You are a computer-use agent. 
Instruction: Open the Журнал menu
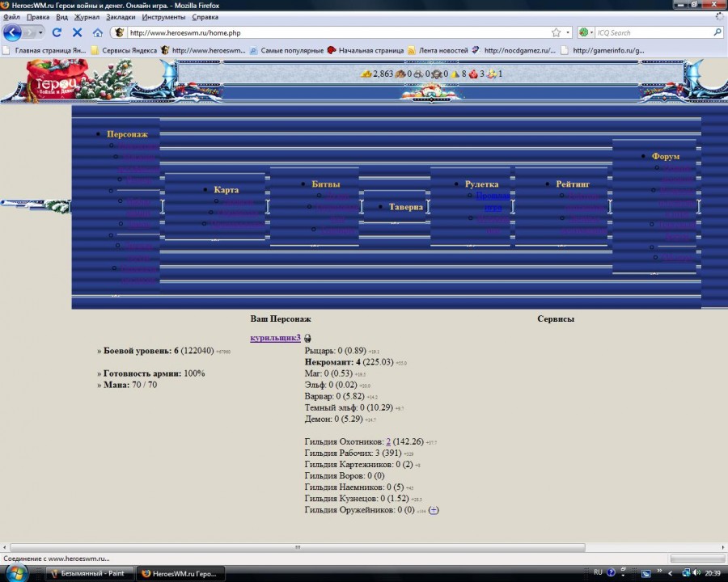click(x=87, y=17)
